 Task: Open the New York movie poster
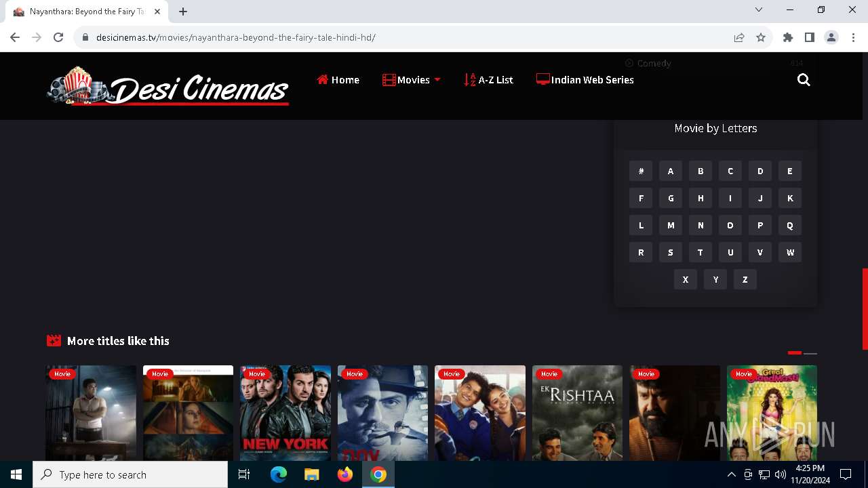(x=285, y=413)
